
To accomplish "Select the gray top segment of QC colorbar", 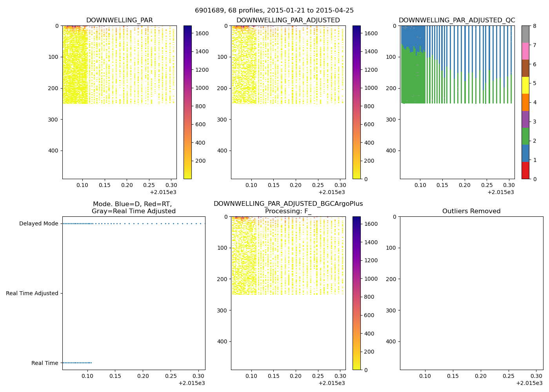I will coord(525,34).
